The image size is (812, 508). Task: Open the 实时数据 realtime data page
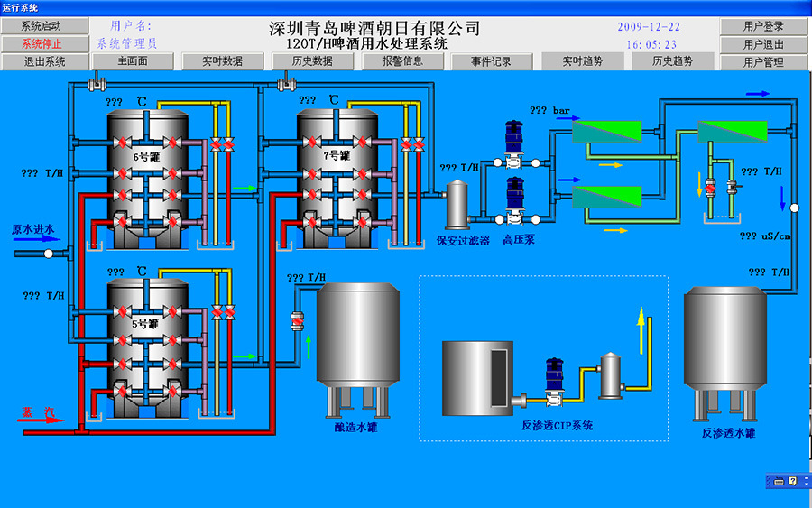click(223, 61)
